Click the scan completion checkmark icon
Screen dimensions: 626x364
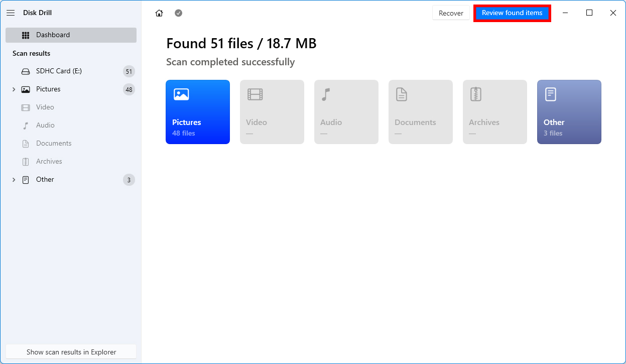[178, 13]
